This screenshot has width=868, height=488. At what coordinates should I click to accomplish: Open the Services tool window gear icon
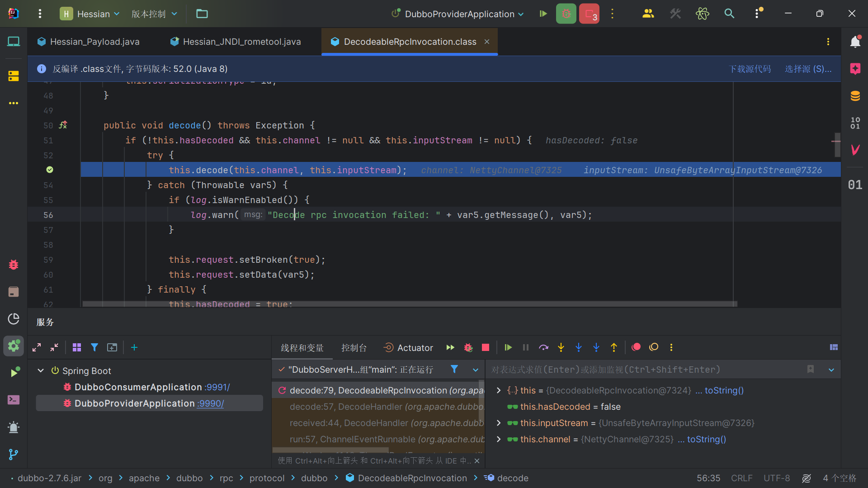tap(14, 346)
